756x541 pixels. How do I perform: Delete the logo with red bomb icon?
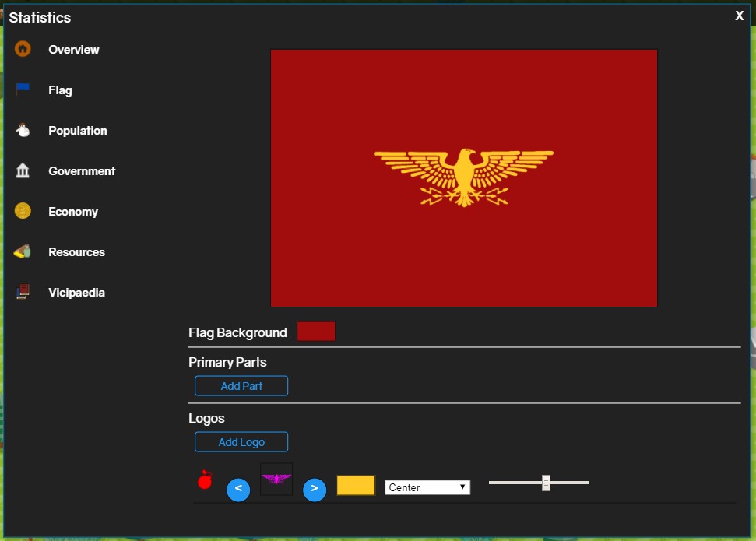pyautogui.click(x=205, y=480)
